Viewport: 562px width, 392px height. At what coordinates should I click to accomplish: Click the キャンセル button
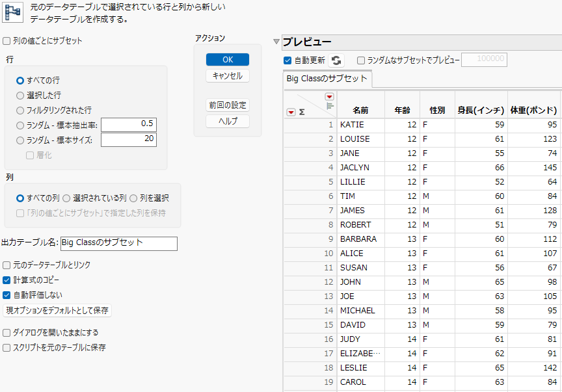228,76
